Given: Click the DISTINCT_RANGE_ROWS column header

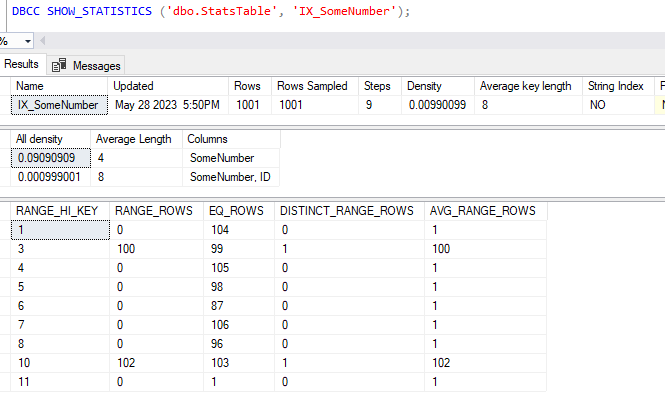Looking at the screenshot, I should click(x=346, y=211).
